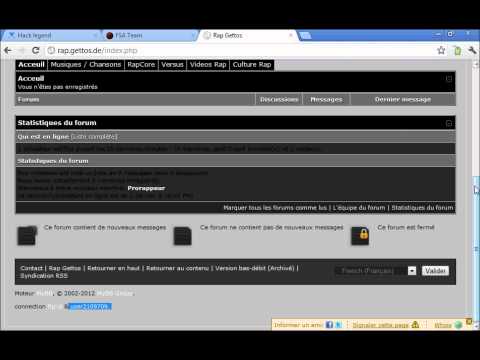
Task: Switch to the FSA Team tab
Action: pos(149,35)
